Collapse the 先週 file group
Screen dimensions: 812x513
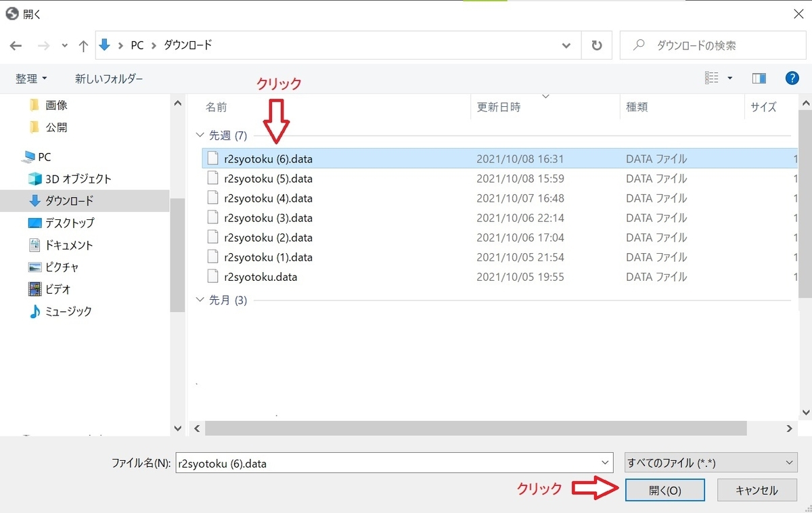coord(200,135)
